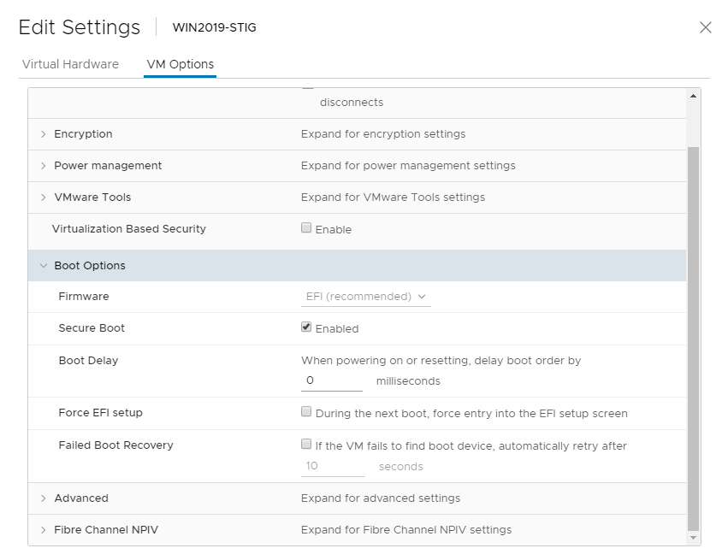Enable Failed Boot Recovery retry checkbox
The image size is (728, 560).
(x=306, y=445)
